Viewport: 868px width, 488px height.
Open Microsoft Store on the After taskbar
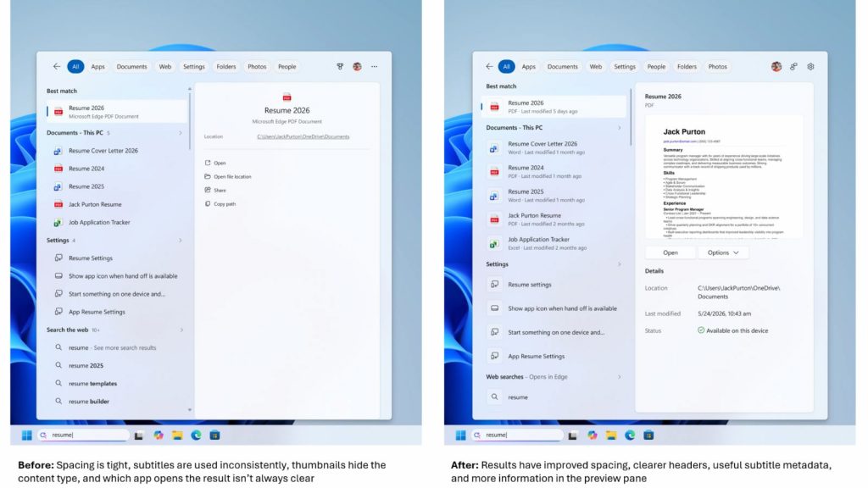[x=648, y=435]
